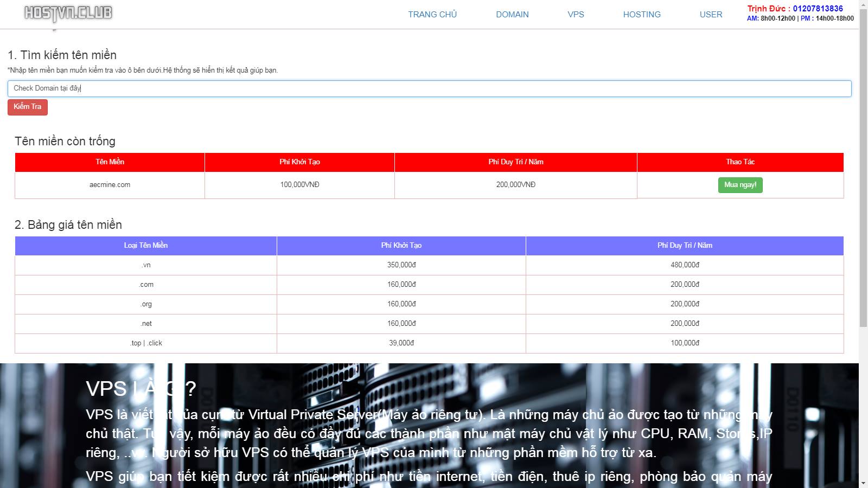Click the red Thao Tác column header
Viewport: 868px width, 488px height.
740,162
